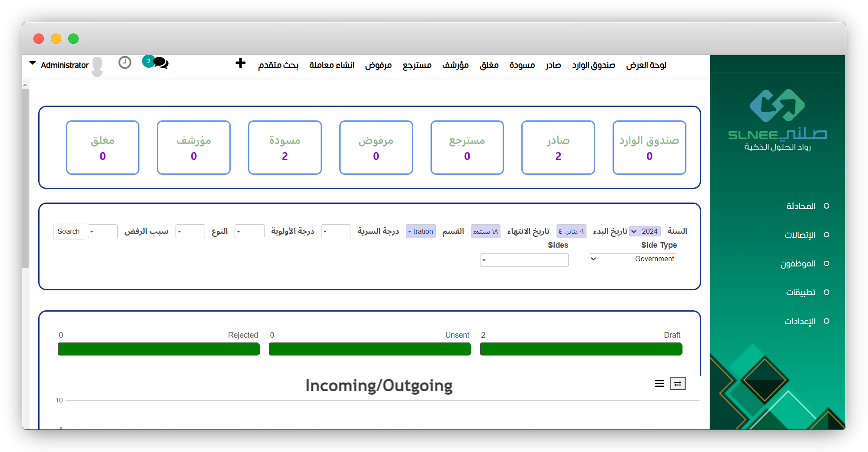Go to بحث متقدم in top menu
Viewport: 868px width, 452px height.
[x=278, y=65]
